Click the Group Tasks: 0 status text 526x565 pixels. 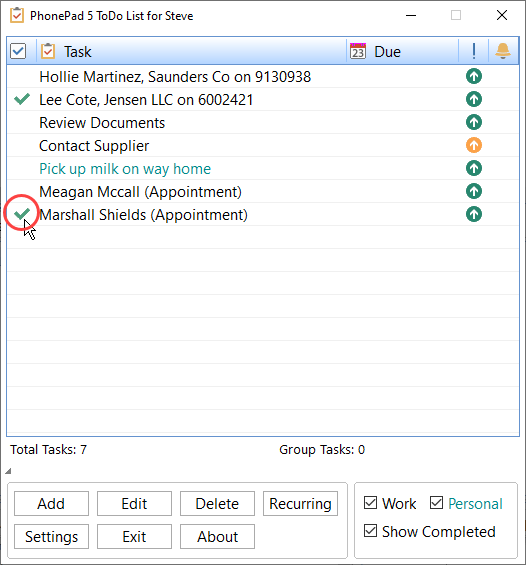(322, 449)
